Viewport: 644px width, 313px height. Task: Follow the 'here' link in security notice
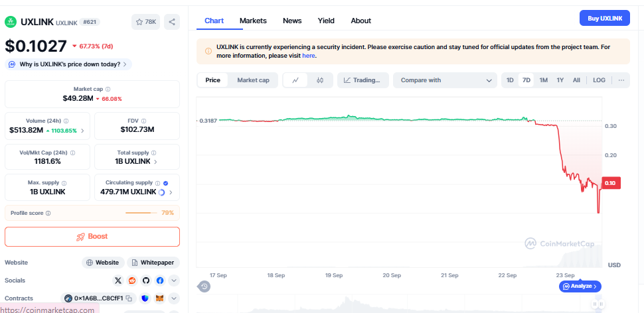pos(309,56)
